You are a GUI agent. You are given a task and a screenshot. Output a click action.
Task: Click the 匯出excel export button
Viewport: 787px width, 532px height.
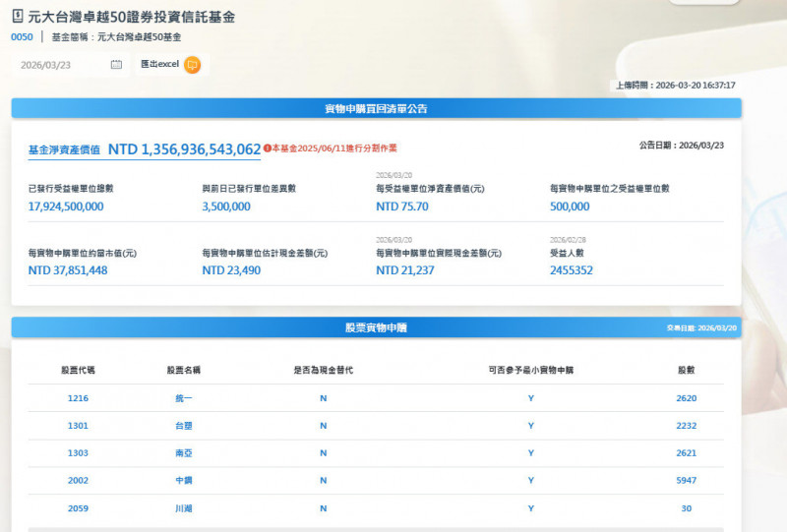click(171, 65)
